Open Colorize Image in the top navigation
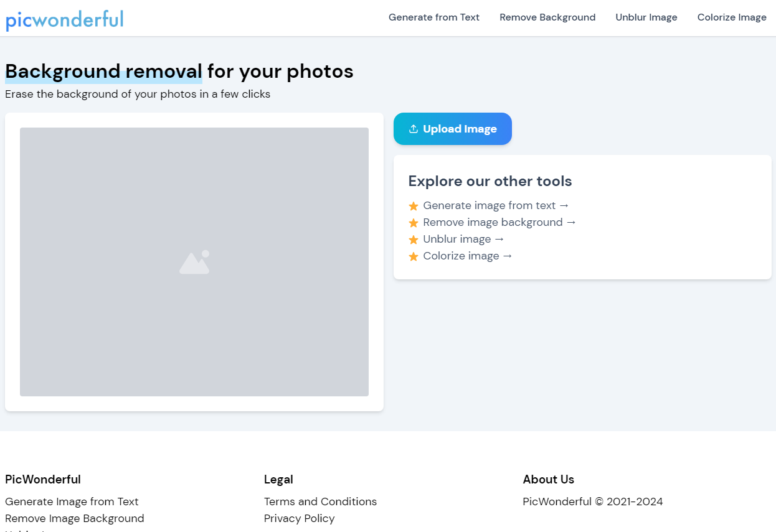The image size is (776, 532). click(732, 17)
